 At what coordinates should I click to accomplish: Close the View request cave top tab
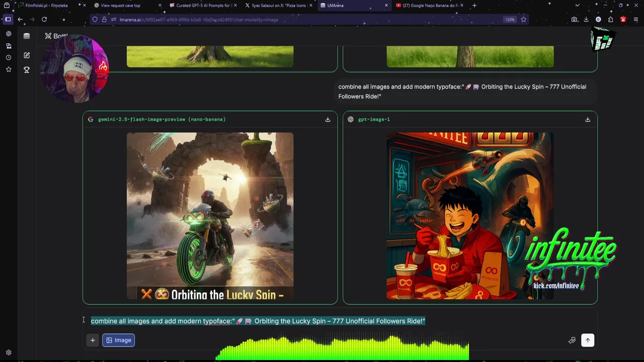point(160,6)
